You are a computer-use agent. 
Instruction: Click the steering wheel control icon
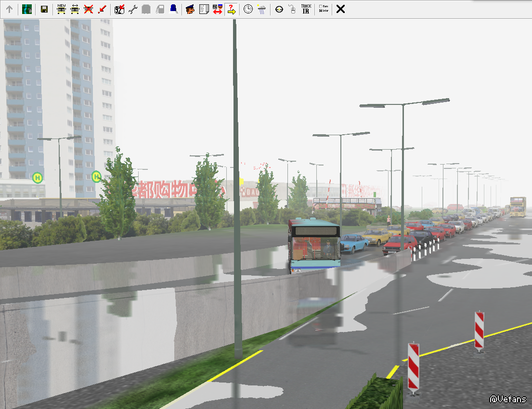coord(279,9)
